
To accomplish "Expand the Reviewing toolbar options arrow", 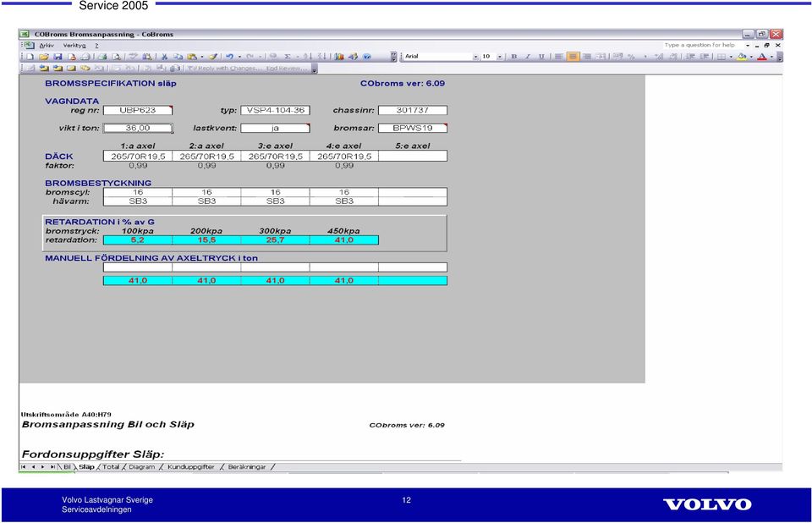I will [x=315, y=69].
